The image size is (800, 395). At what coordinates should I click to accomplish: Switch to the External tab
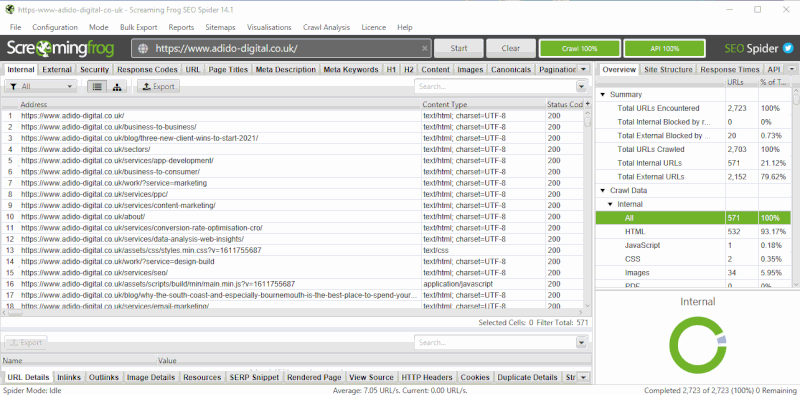point(57,69)
